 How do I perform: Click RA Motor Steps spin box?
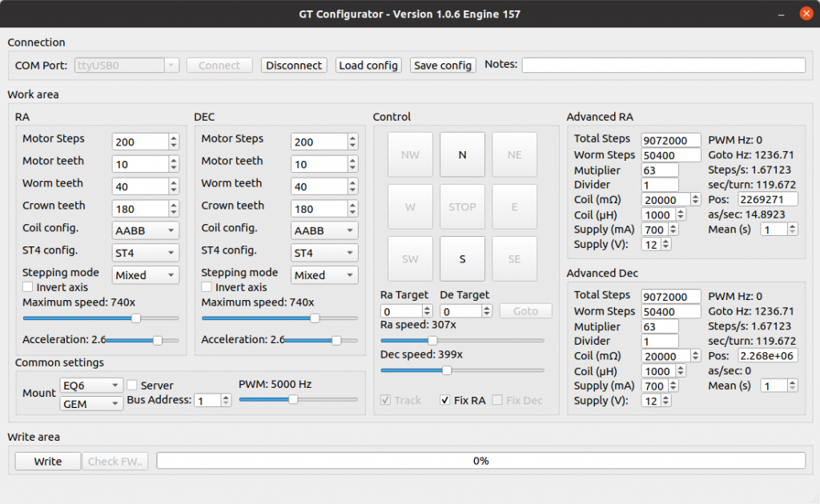click(146, 142)
